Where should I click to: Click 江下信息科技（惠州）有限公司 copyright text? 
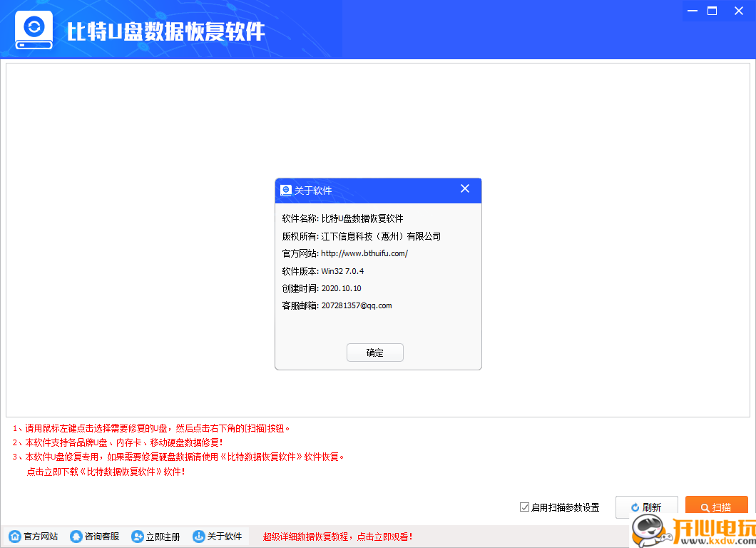click(381, 236)
